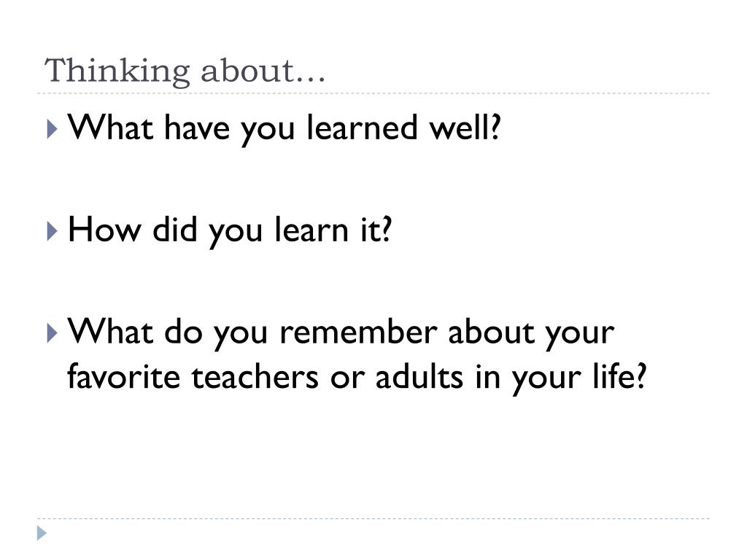Click the text "How did you learn it?"
This screenshot has width=747, height=560.
click(230, 230)
